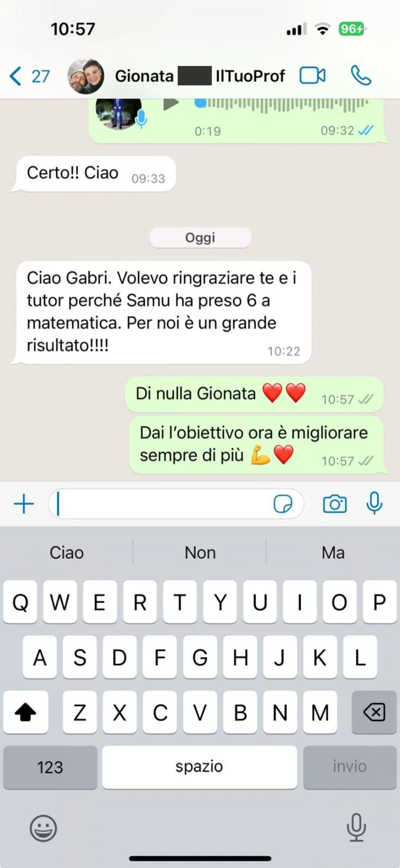Open Gionata's contact profile picture
The width and height of the screenshot is (400, 868).
pyautogui.click(x=86, y=76)
